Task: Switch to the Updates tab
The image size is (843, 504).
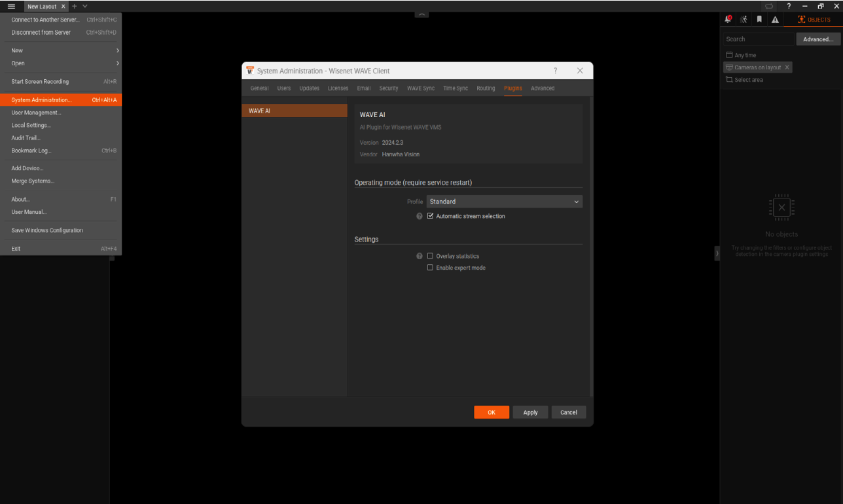Action: 309,88
